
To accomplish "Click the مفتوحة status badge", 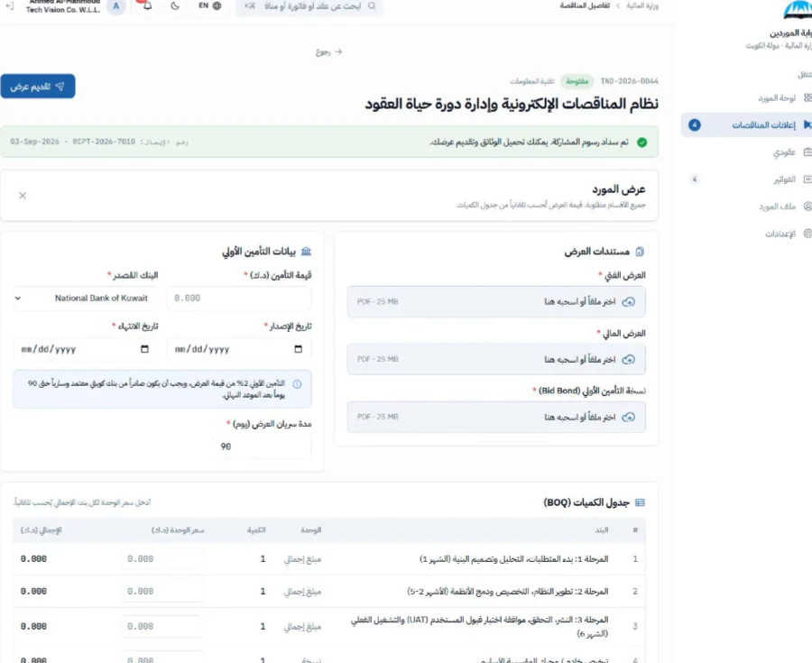I will [x=577, y=81].
